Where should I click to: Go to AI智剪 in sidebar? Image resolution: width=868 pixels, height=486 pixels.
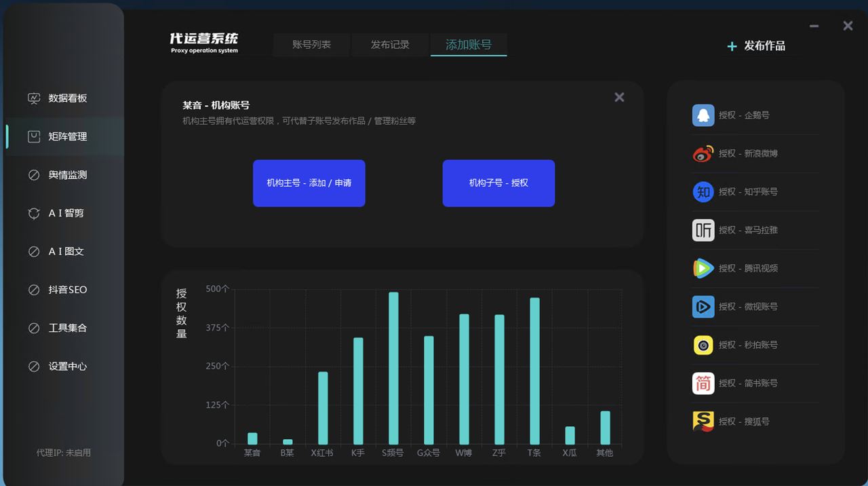coord(66,213)
